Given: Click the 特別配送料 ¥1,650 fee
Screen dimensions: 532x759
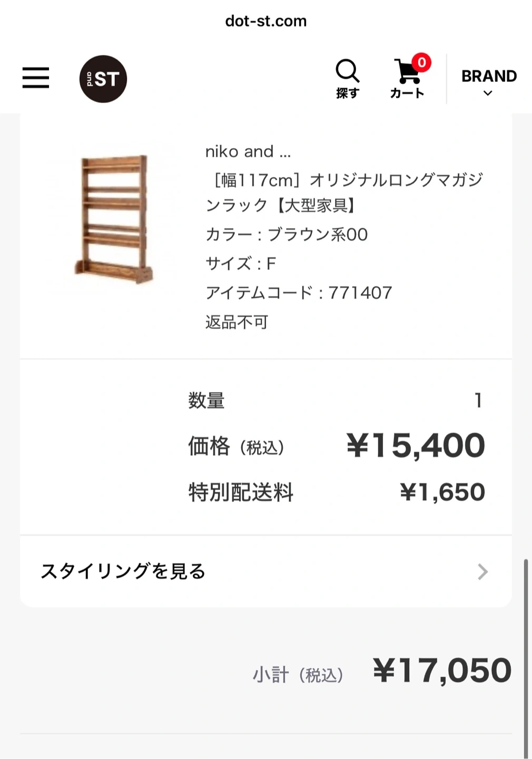Looking at the screenshot, I should (x=442, y=492).
